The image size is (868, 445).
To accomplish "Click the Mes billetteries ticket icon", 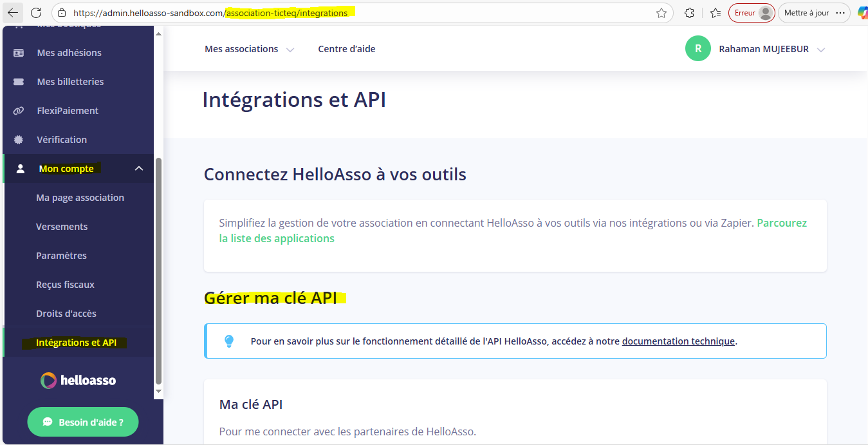I will click(19, 82).
